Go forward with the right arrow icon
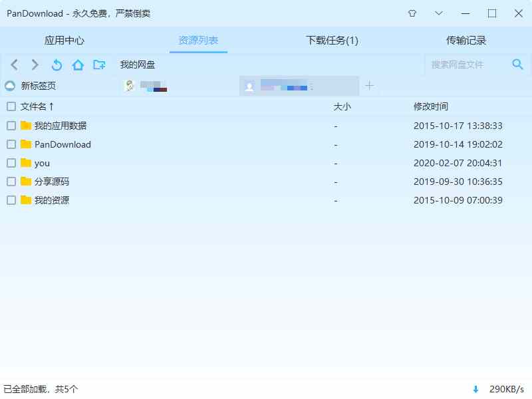This screenshot has width=532, height=399. (x=35, y=65)
